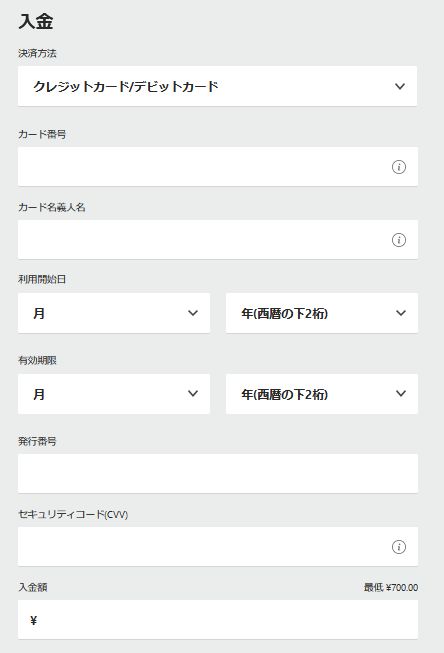Click the 入金 page heading
This screenshot has width=444, height=653.
click(x=36, y=21)
